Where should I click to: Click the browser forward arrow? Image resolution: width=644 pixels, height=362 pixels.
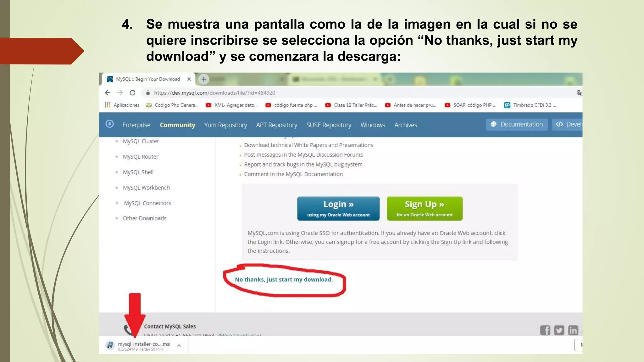click(120, 93)
